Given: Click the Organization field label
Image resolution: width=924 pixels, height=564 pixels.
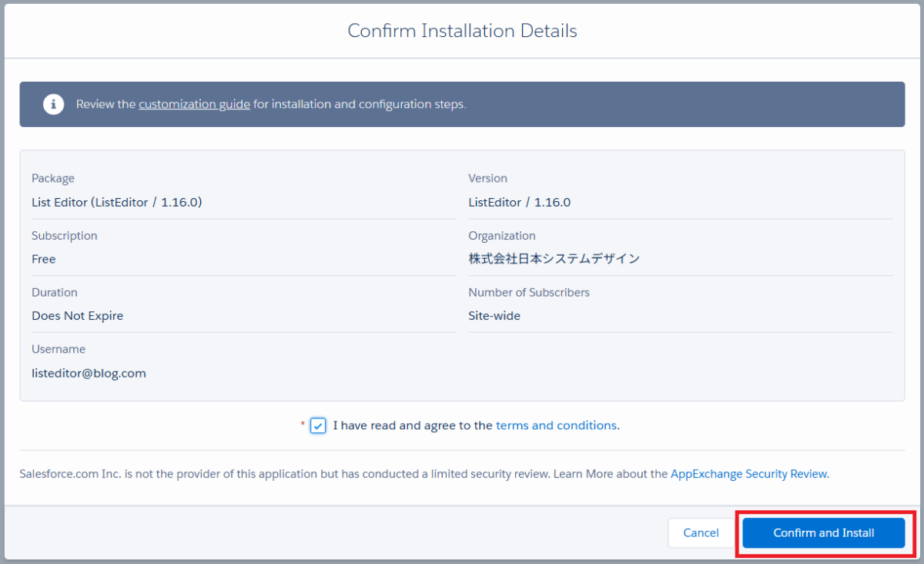Looking at the screenshot, I should point(502,236).
